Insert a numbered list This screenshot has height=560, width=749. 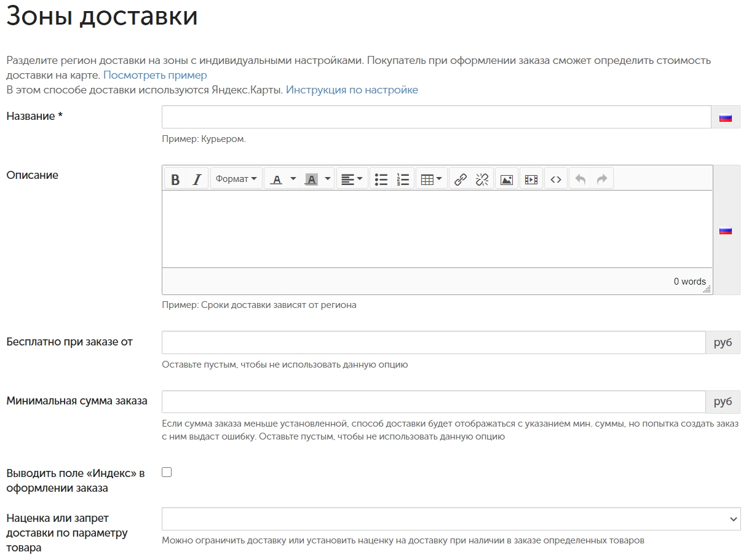click(403, 179)
